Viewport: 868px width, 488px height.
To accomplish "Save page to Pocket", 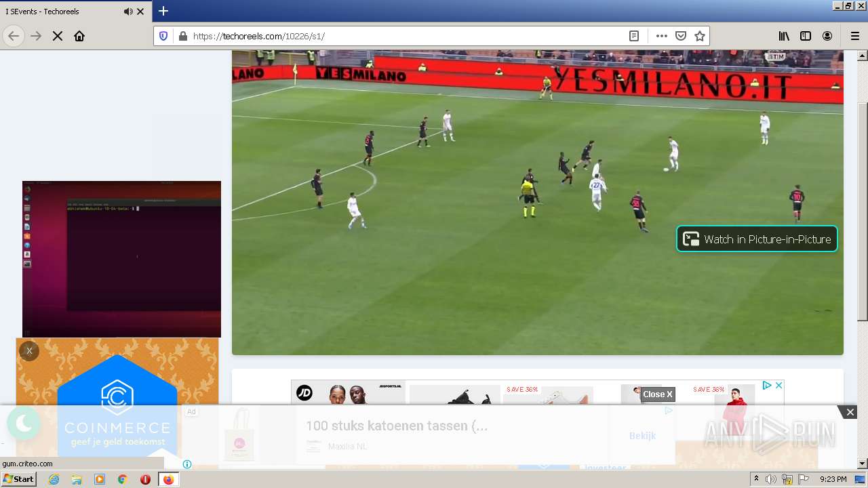I will pyautogui.click(x=681, y=36).
